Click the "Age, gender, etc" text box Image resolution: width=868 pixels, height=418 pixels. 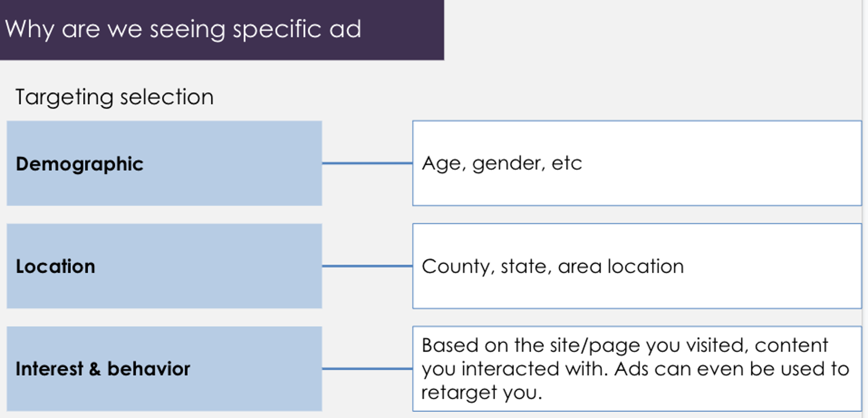point(637,163)
